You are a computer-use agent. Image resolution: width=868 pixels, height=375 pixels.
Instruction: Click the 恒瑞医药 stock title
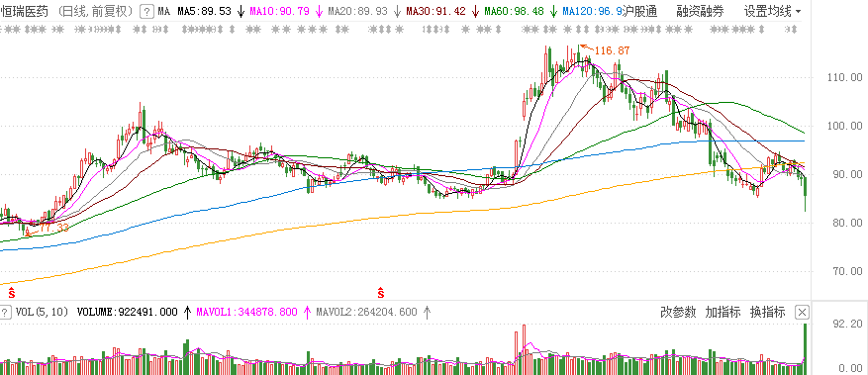click(x=25, y=11)
